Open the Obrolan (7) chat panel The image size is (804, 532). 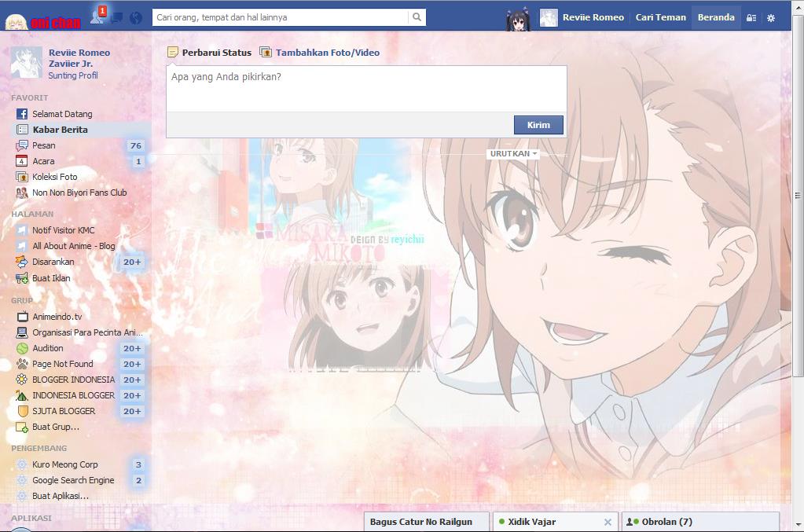click(x=700, y=522)
